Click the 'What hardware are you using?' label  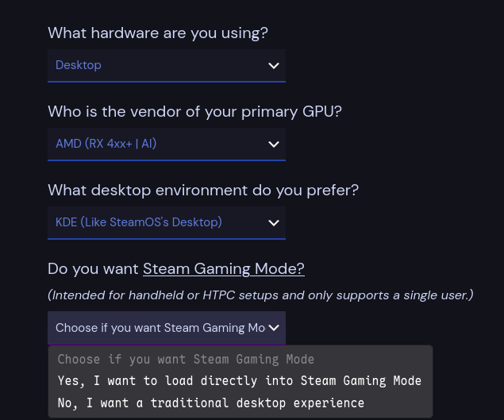pos(158,33)
